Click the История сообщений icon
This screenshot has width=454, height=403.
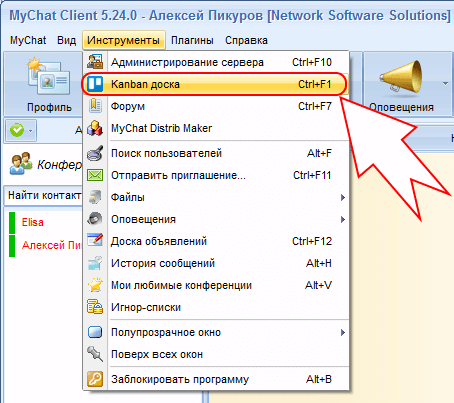95,263
